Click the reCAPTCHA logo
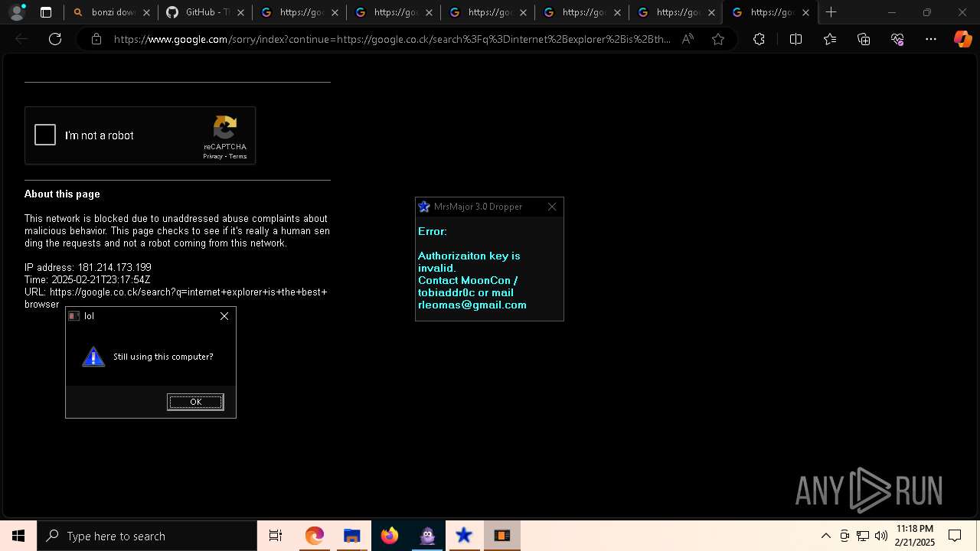Image resolution: width=980 pixels, height=551 pixels. (225, 128)
